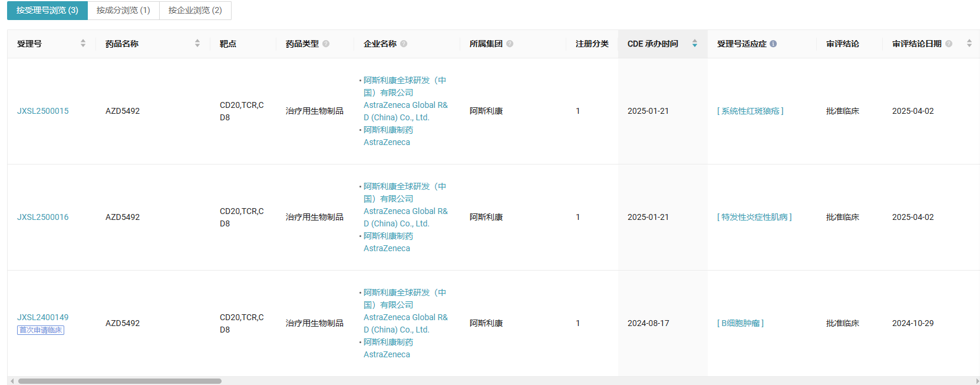The width and height of the screenshot is (980, 385).
Task: Open 阿斯利康全球研发 company in JXSL2500016 row
Action: point(405,205)
